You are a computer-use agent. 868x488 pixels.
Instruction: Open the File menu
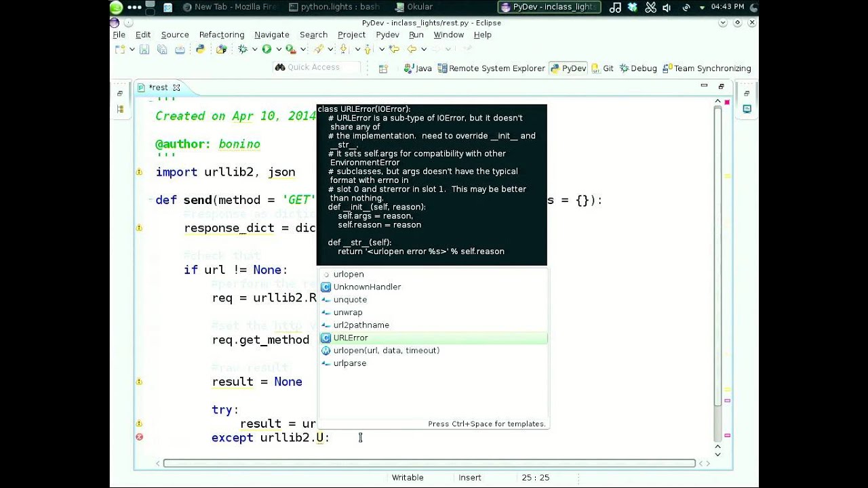[119, 35]
